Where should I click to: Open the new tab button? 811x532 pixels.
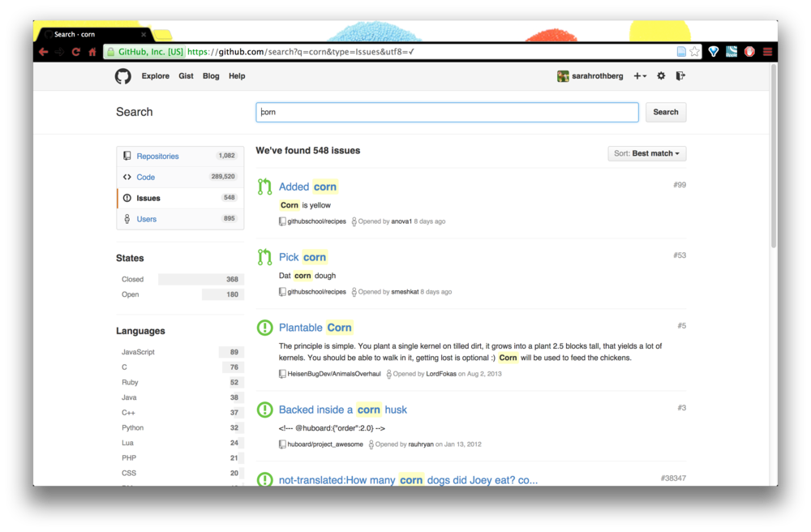pos(163,35)
